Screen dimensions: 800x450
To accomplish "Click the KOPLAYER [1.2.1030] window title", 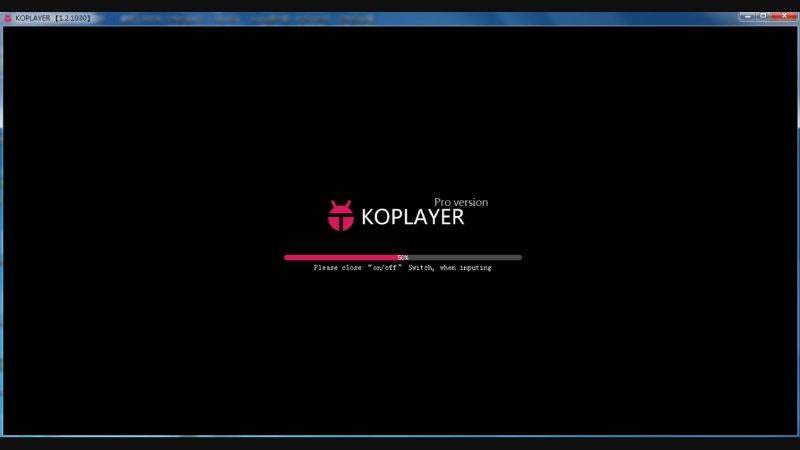I will (53, 18).
